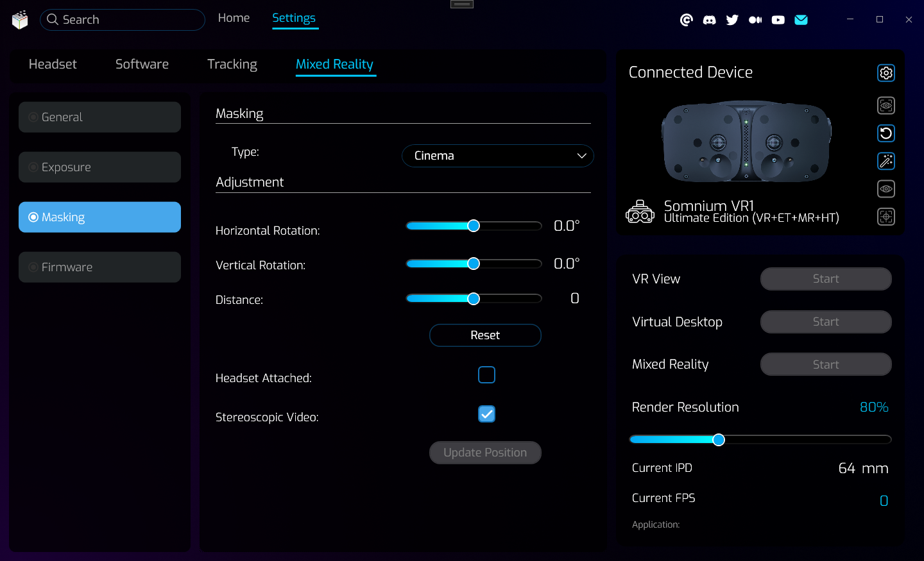Click the Connected Device heading
924x561 pixels.
690,72
